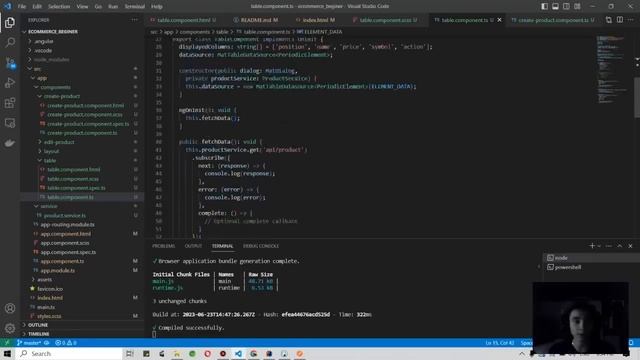The width and height of the screenshot is (640, 360).
Task: Toggle the bottom panel layout icon
Action: click(x=556, y=6)
